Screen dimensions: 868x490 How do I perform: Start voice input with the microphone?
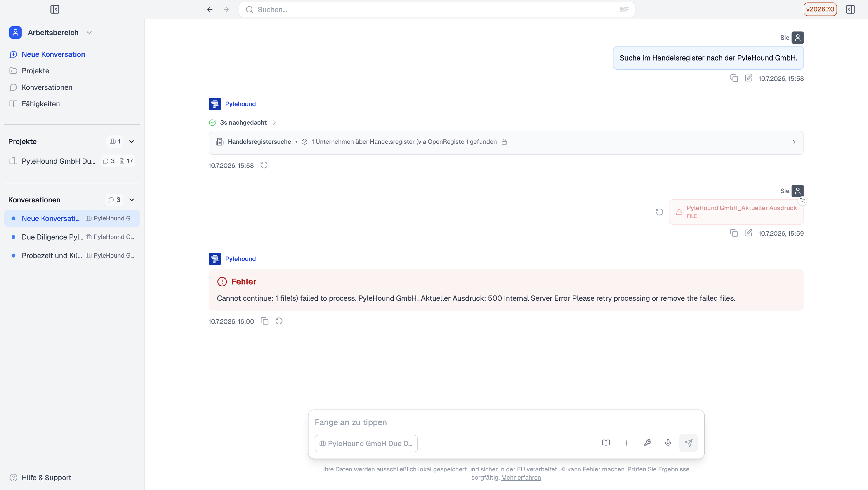tap(668, 443)
